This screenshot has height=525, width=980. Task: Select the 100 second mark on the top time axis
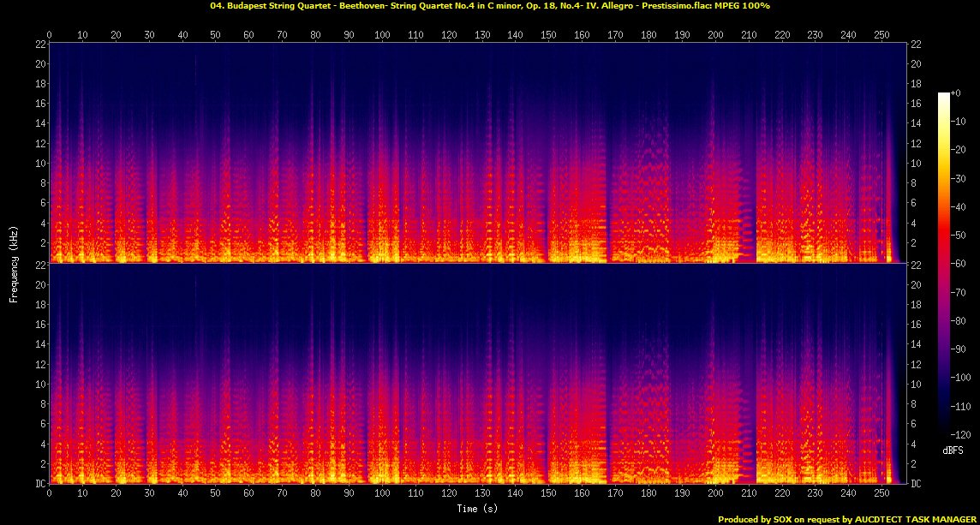click(382, 35)
